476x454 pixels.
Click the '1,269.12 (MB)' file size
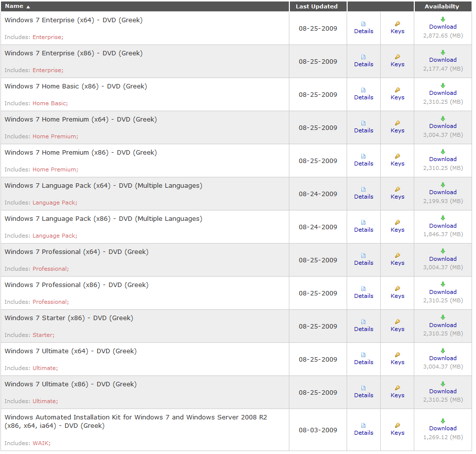[443, 437]
